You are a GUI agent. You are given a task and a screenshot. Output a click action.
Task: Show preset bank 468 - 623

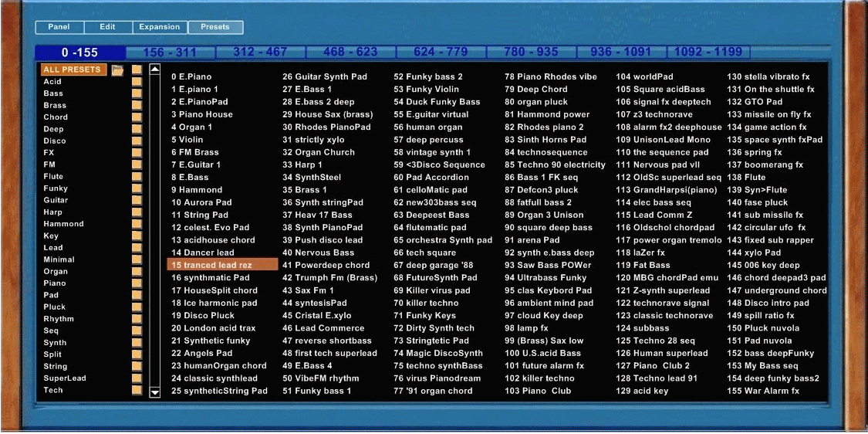click(x=350, y=52)
